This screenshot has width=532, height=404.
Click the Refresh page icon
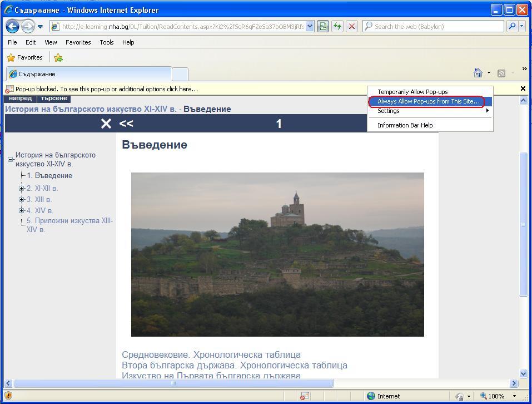coord(337,26)
